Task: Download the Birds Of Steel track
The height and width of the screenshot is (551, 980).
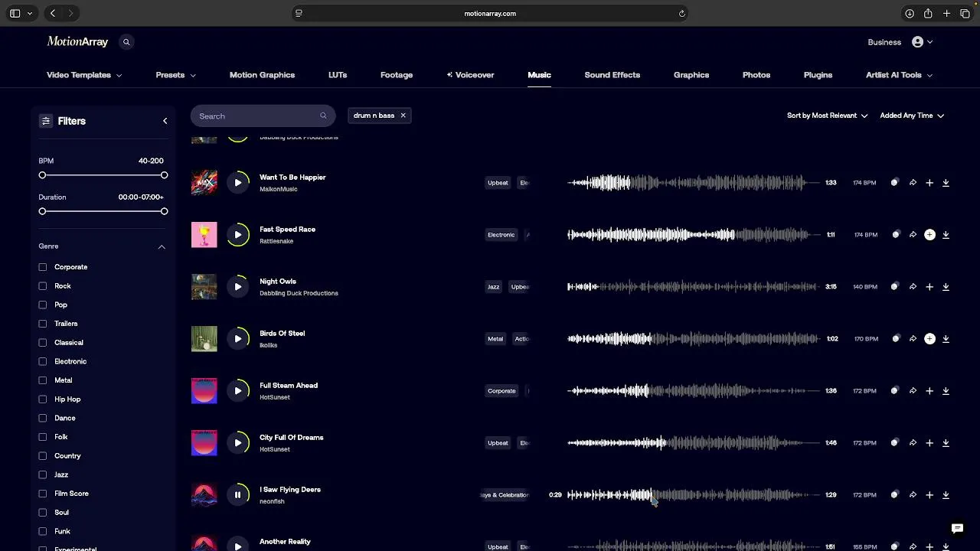Action: (946, 339)
